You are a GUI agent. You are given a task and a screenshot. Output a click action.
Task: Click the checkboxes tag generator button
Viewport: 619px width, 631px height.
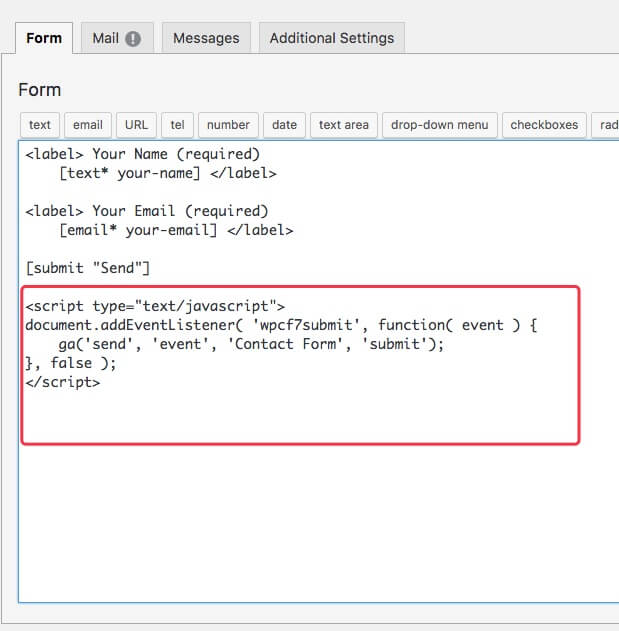coord(544,125)
